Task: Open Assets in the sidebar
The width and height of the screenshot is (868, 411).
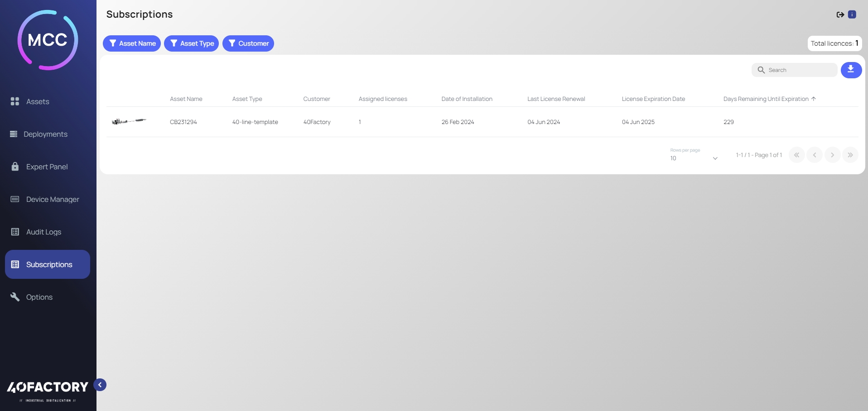Action: click(x=38, y=101)
